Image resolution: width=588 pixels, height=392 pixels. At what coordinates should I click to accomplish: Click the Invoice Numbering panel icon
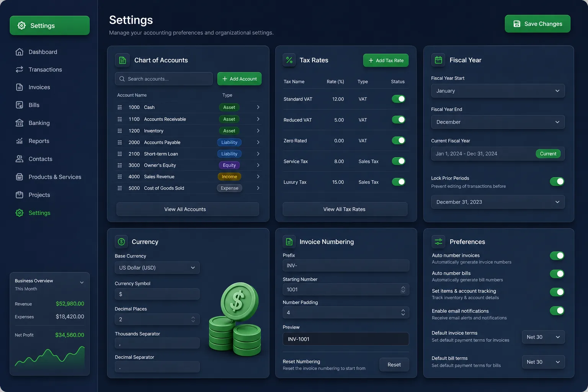coord(289,242)
